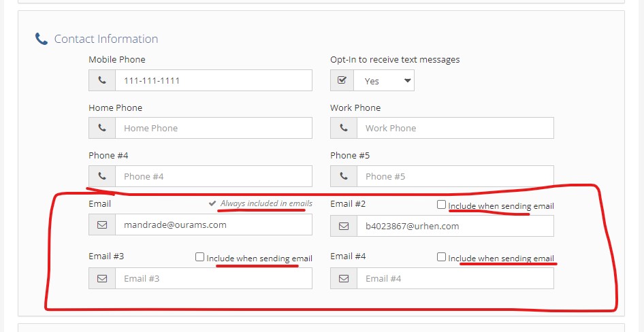Tick Include when sending email for Email #3

pyautogui.click(x=200, y=257)
